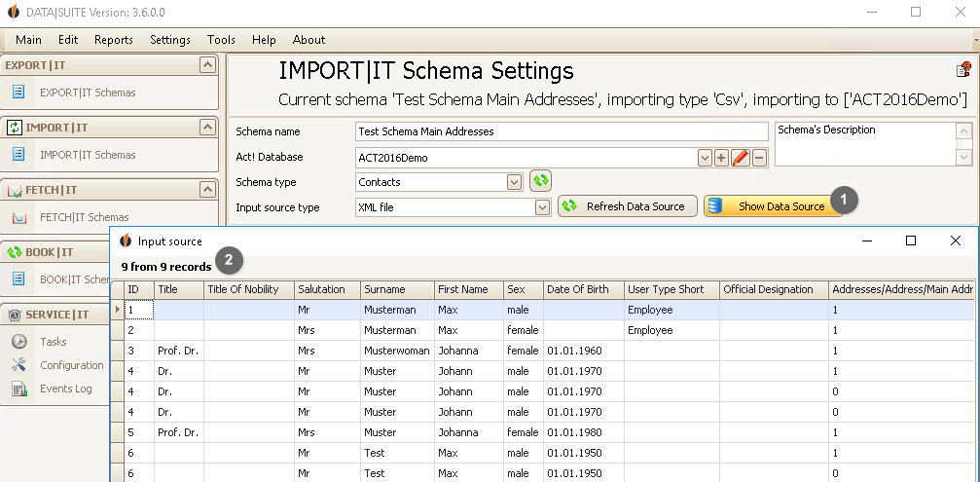Image resolution: width=980 pixels, height=482 pixels.
Task: Open the Events Log link
Action: pyautogui.click(x=65, y=389)
